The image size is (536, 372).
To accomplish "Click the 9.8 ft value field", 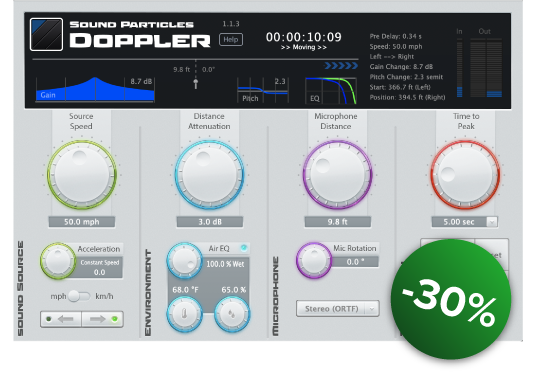I will click(338, 222).
